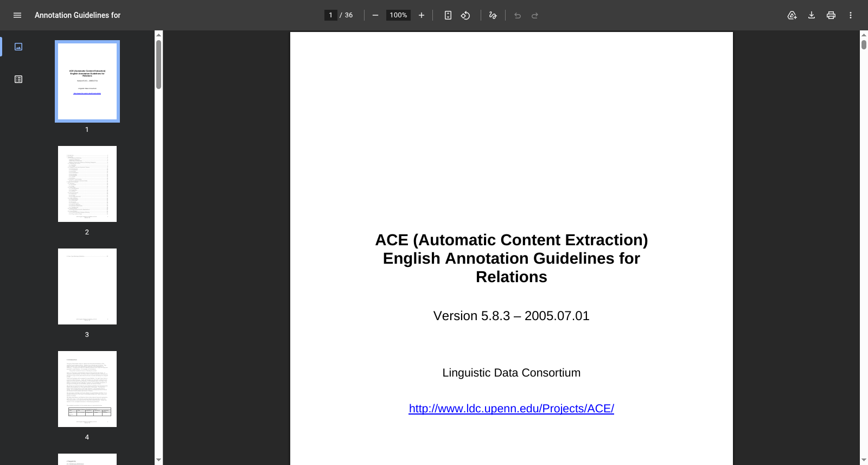The height and width of the screenshot is (465, 868).
Task: Click the 'Linguistic Data Consortium' text
Action: coord(512,373)
